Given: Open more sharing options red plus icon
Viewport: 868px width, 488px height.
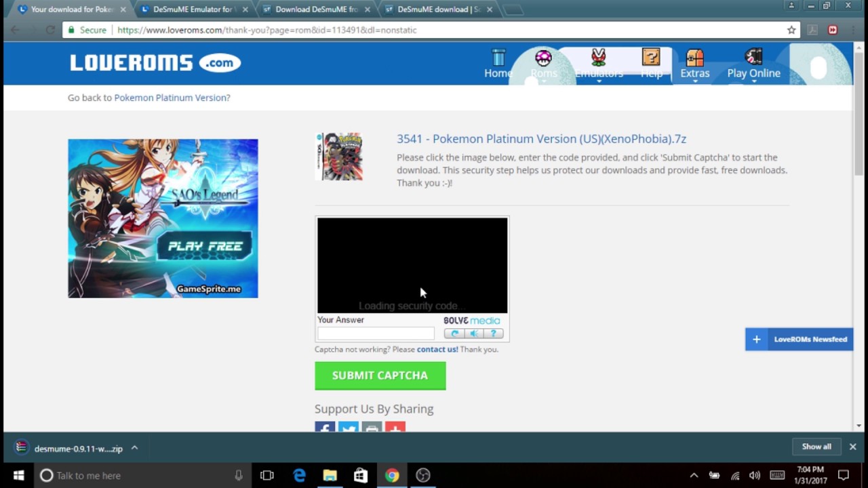Looking at the screenshot, I should (395, 427).
